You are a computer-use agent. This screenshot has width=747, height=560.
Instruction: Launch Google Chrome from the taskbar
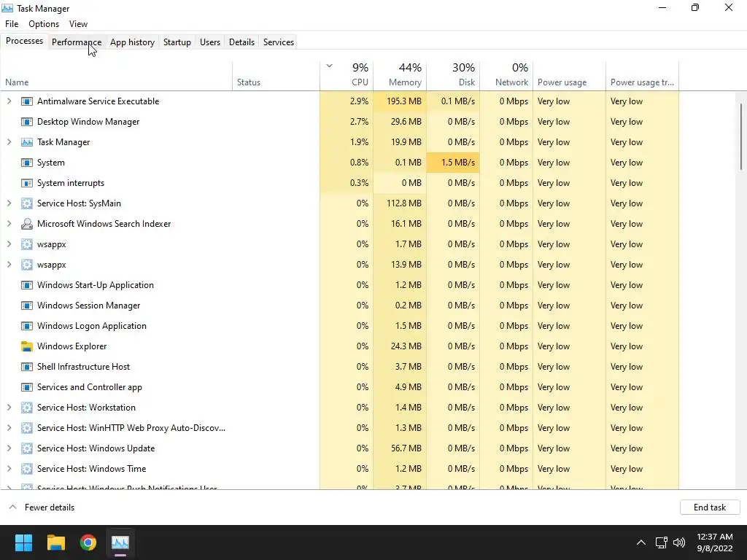click(x=88, y=542)
